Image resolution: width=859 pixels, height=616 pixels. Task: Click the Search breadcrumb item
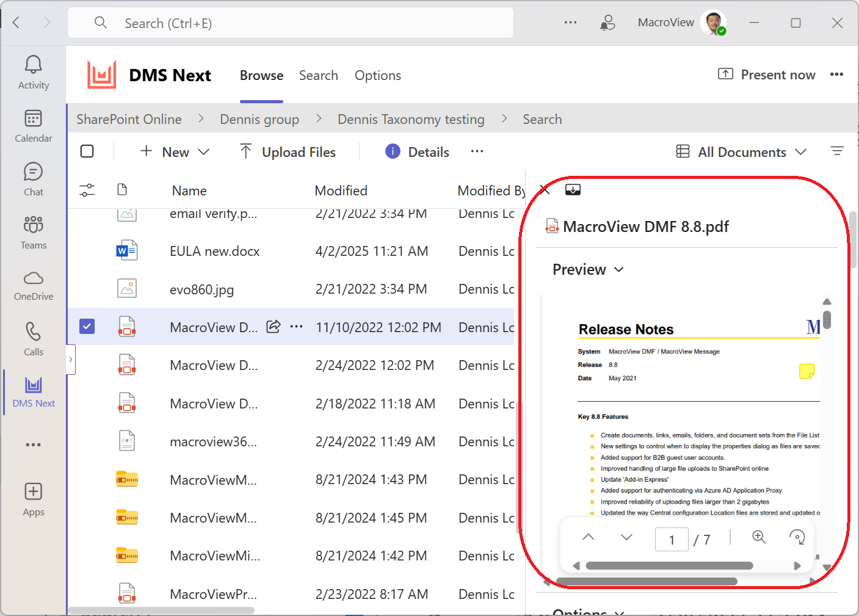click(542, 119)
